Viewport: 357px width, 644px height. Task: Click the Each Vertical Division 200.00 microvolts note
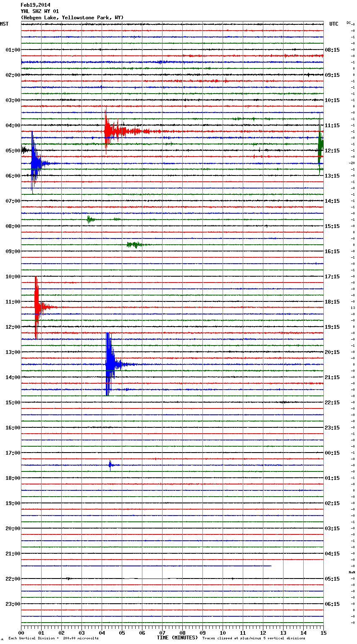pyautogui.click(x=53, y=639)
